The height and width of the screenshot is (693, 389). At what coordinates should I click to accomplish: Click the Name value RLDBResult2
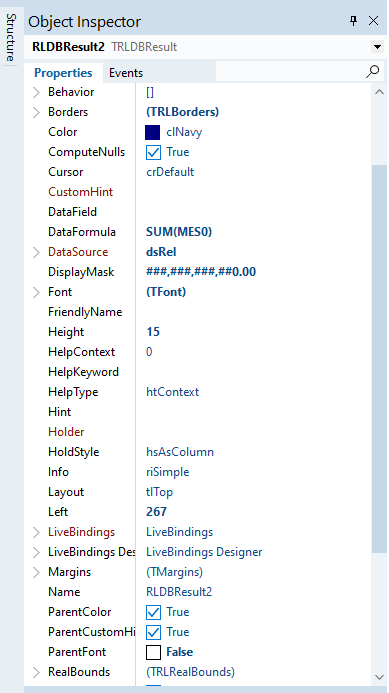pyautogui.click(x=179, y=592)
